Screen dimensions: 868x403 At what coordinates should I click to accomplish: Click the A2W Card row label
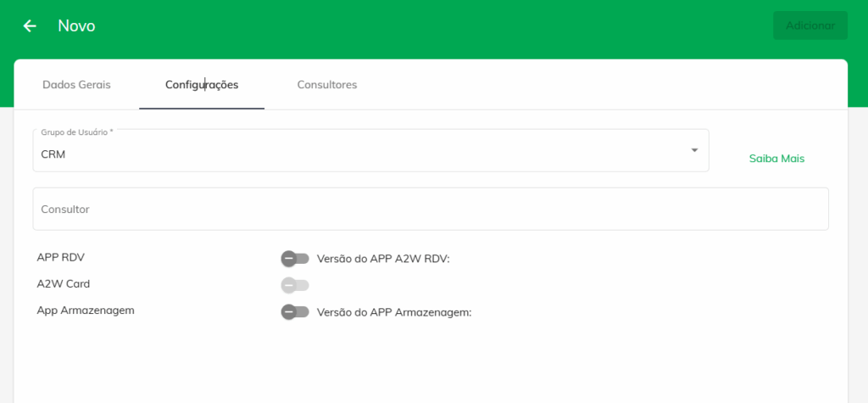point(64,283)
